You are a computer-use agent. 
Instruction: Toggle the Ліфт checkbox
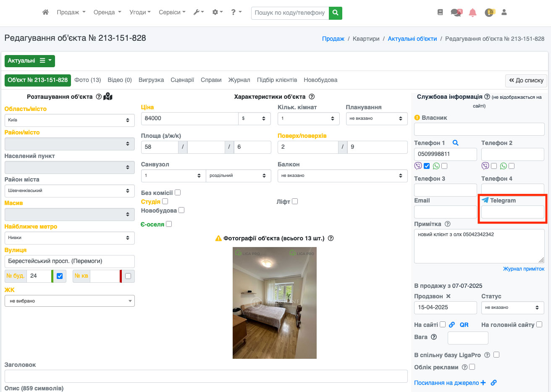pos(295,201)
